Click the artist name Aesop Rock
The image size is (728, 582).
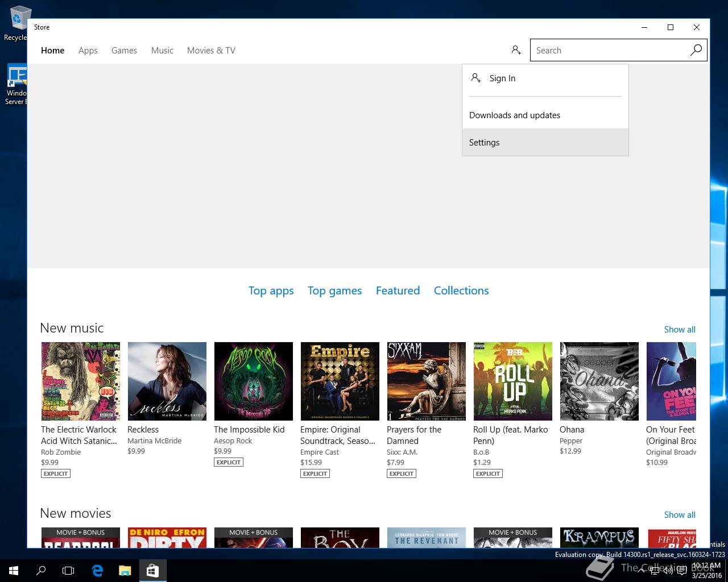pos(233,440)
